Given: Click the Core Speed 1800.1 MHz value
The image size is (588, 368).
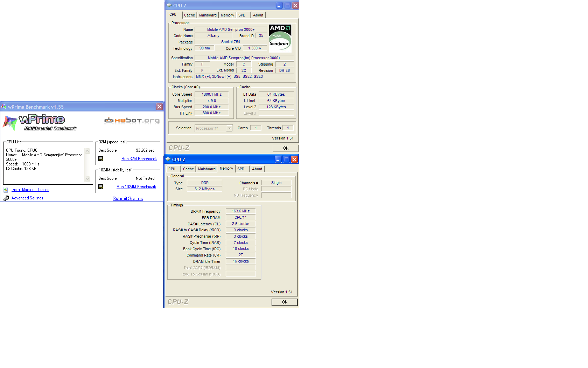Looking at the screenshot, I should (212, 94).
